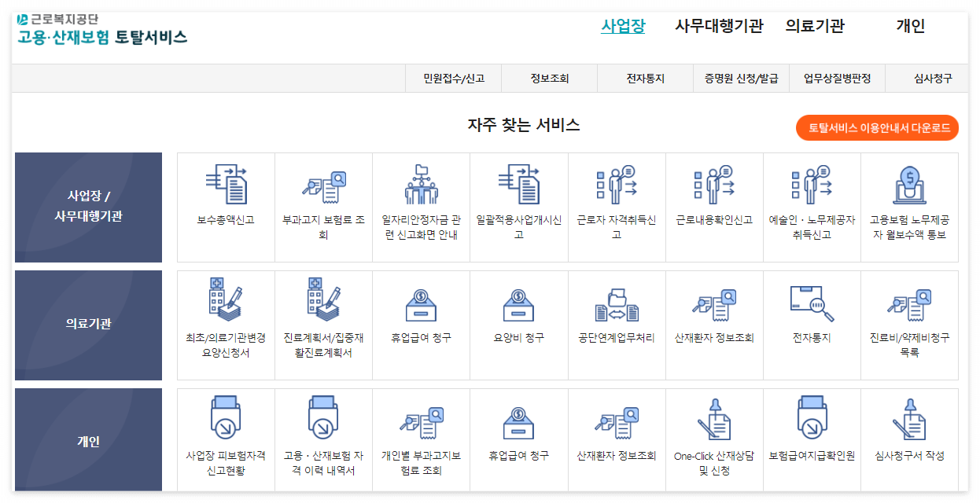980x503 pixels.
Task: Click the 자주 찾는 서비스 heading
Action: tap(524, 125)
